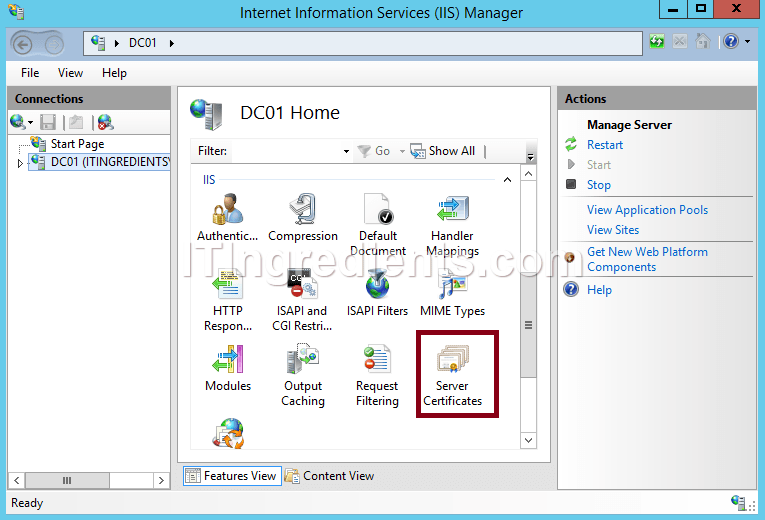Click the Delete Connection icon in Connections
Image resolution: width=765 pixels, height=520 pixels.
pos(105,121)
